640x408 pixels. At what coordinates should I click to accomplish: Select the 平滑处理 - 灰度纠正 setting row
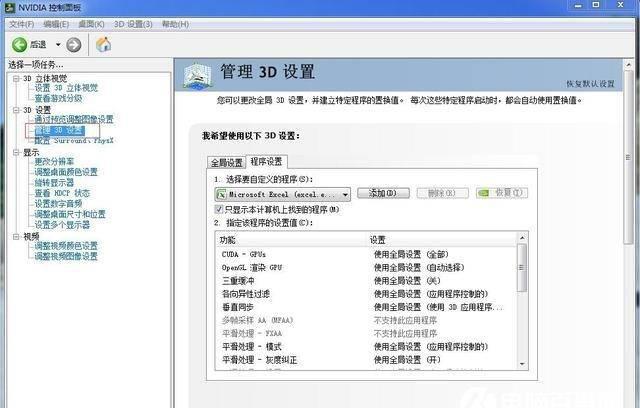(366, 360)
